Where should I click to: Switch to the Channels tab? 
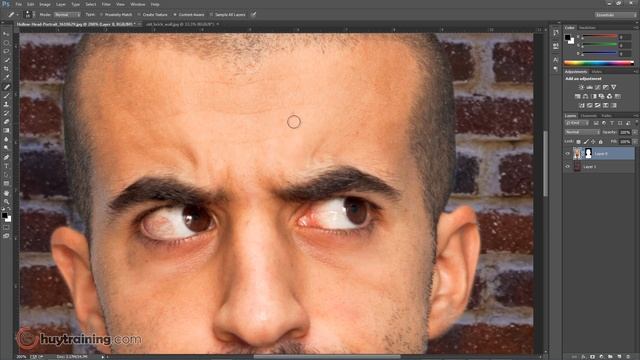(588, 116)
